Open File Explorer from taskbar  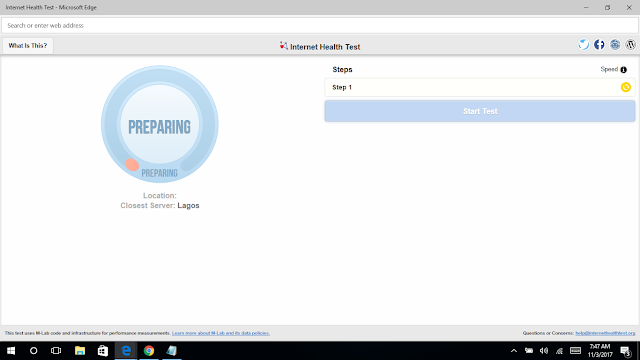(80, 351)
